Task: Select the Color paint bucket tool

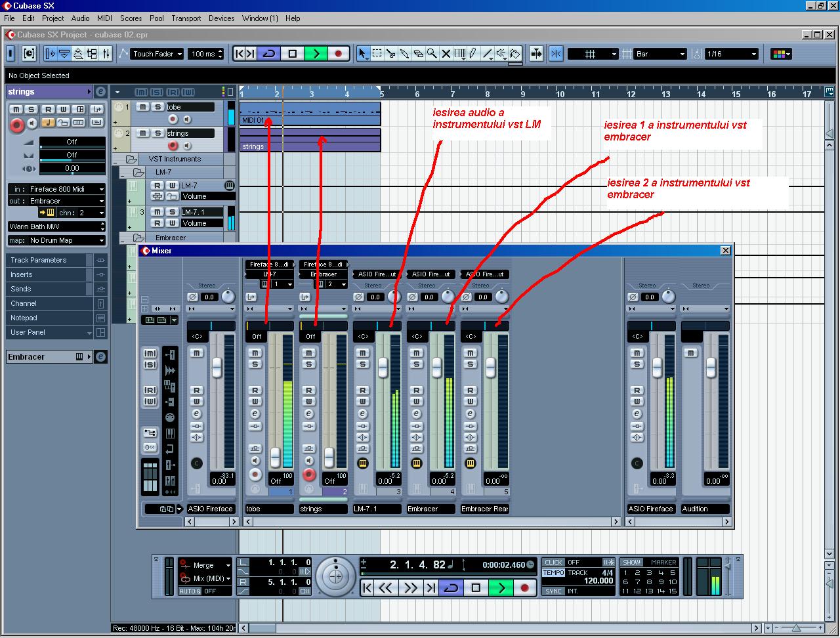Action: click(516, 54)
